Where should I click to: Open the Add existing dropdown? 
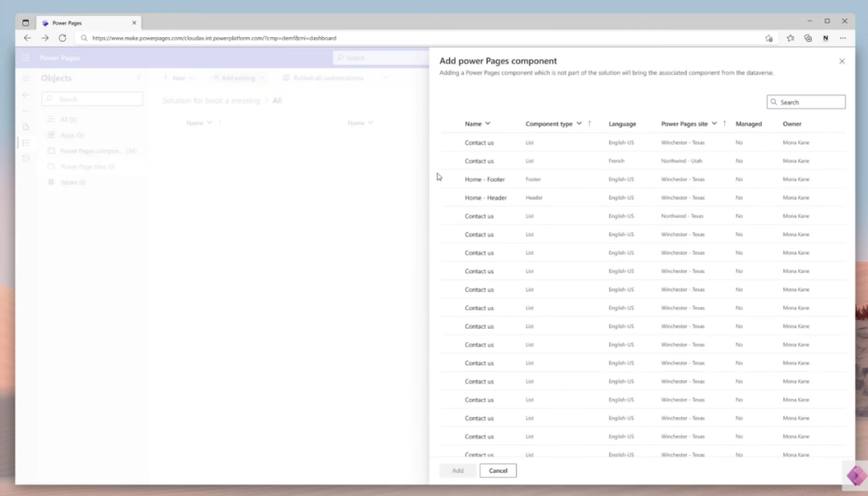tap(238, 78)
